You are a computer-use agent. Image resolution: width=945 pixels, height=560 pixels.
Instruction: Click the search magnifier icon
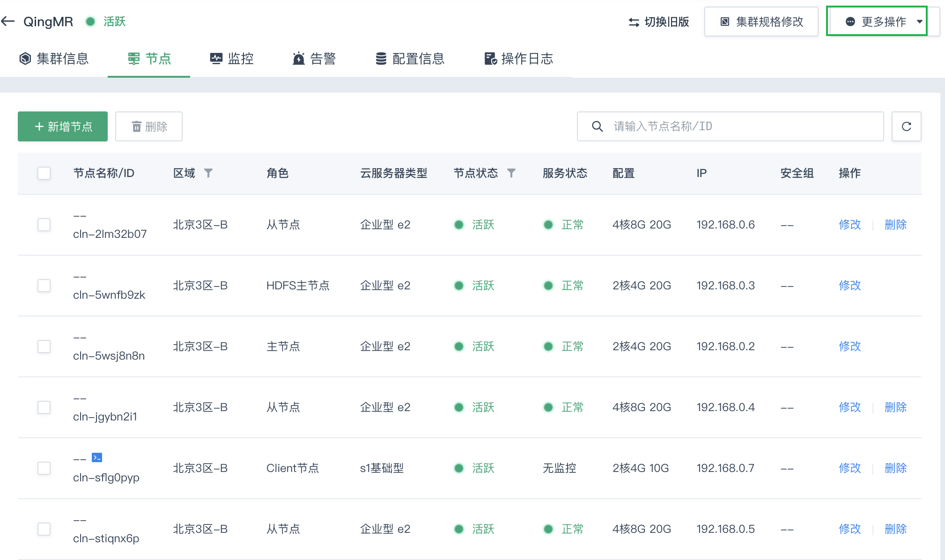pyautogui.click(x=597, y=126)
